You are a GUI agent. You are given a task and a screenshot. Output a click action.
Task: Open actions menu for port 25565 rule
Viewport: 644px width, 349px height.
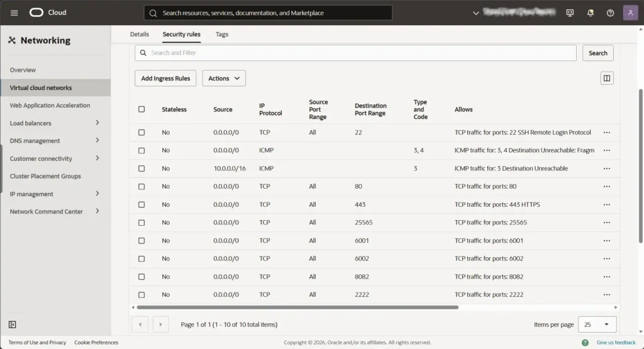607,223
